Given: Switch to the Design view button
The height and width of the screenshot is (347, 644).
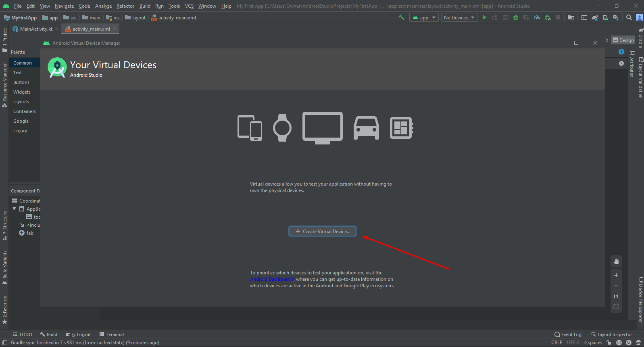Looking at the screenshot, I should [x=623, y=40].
